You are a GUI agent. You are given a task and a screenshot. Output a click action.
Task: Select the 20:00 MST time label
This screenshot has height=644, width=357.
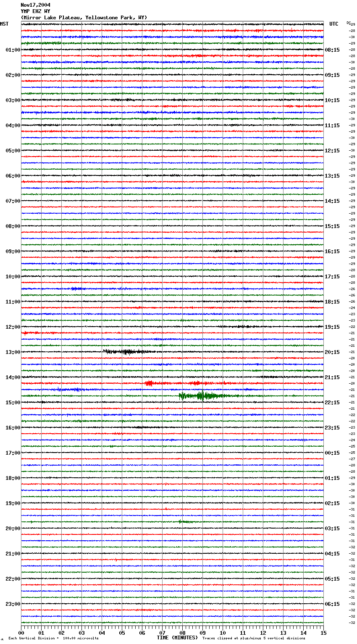click(x=13, y=529)
